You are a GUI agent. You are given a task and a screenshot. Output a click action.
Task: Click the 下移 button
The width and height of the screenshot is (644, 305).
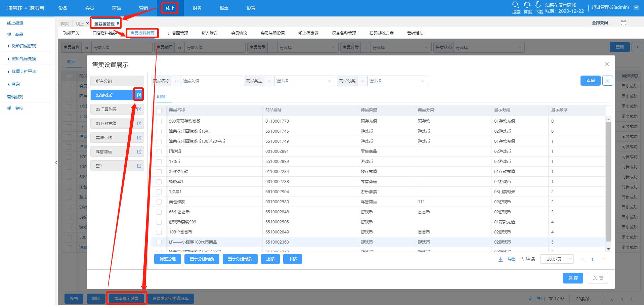[x=293, y=259]
